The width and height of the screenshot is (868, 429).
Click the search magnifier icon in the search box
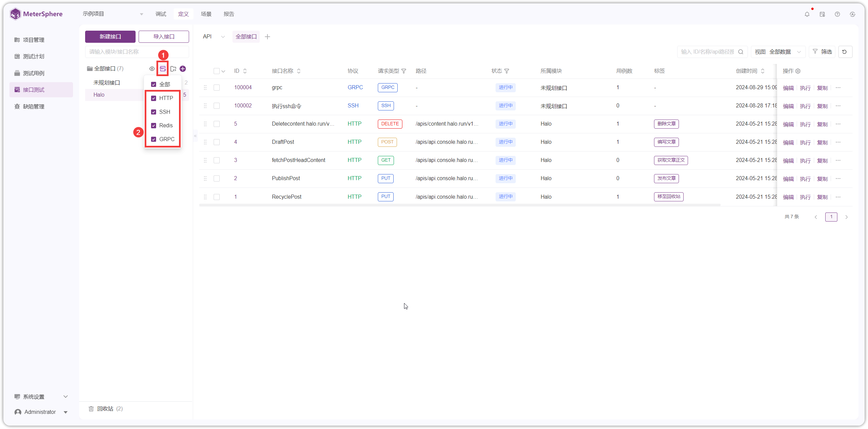pyautogui.click(x=740, y=52)
